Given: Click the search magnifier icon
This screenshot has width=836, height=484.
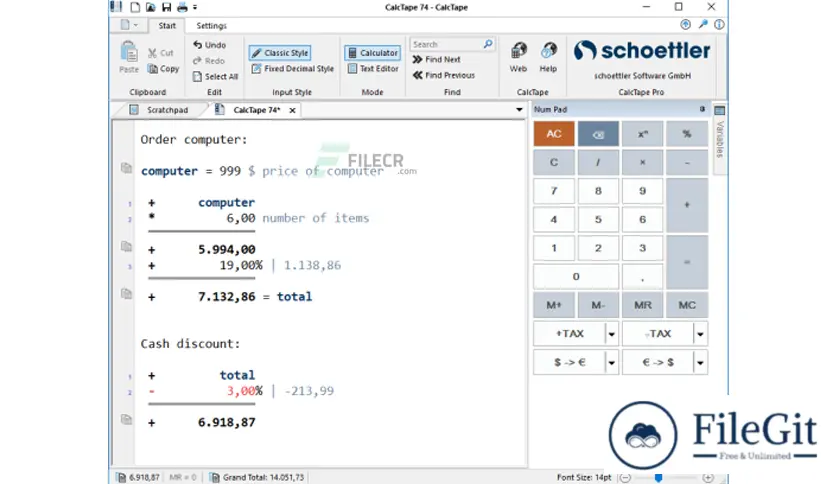Looking at the screenshot, I should click(488, 44).
